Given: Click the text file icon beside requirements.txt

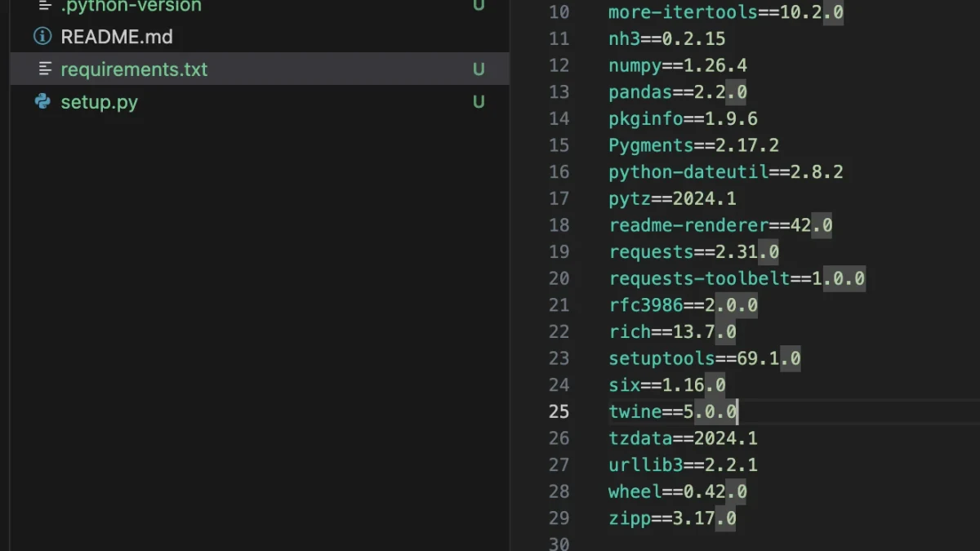Looking at the screenshot, I should (x=45, y=69).
